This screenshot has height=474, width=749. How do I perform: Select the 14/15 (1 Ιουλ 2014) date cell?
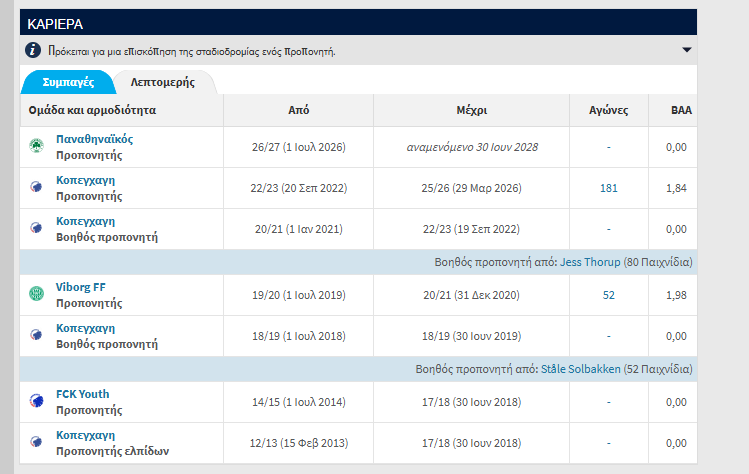coord(299,402)
